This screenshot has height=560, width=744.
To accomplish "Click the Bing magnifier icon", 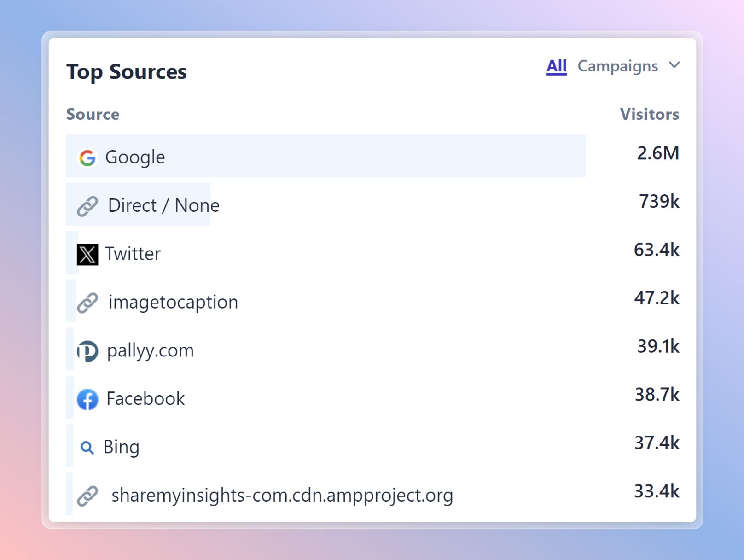I will pyautogui.click(x=87, y=448).
